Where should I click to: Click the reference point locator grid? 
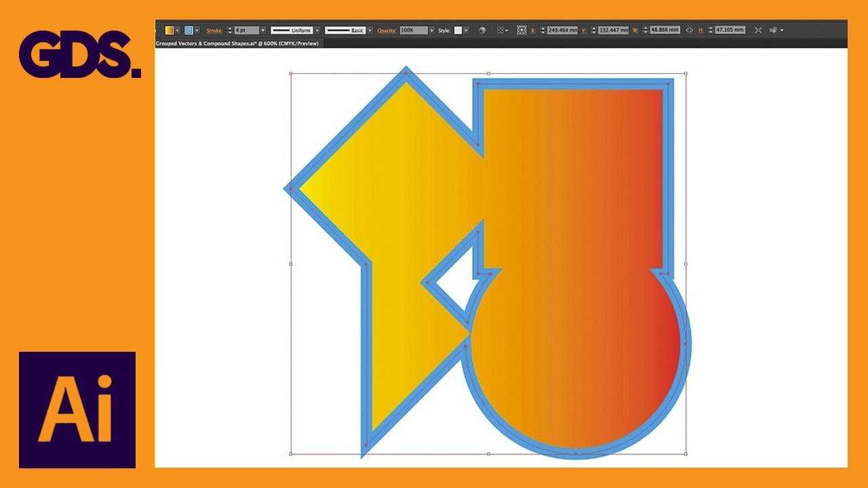point(521,30)
